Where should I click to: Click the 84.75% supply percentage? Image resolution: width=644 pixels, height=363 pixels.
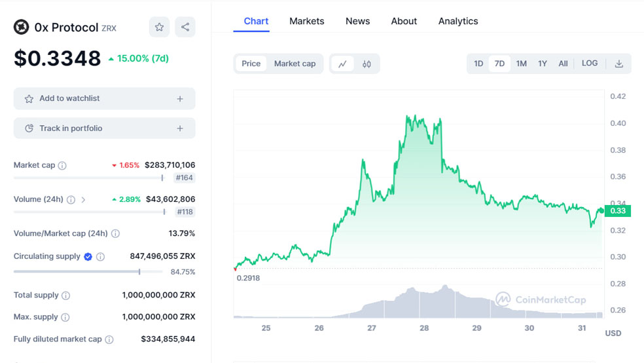click(183, 272)
